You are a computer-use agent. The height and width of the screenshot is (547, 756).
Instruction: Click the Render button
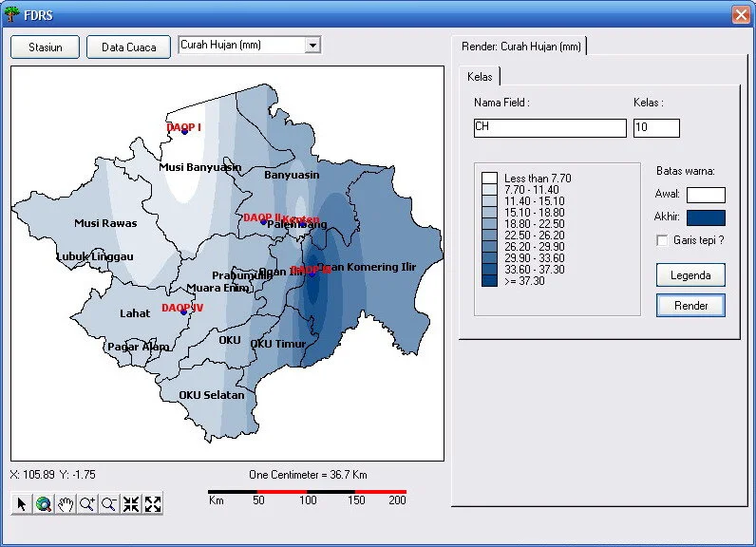tap(690, 306)
